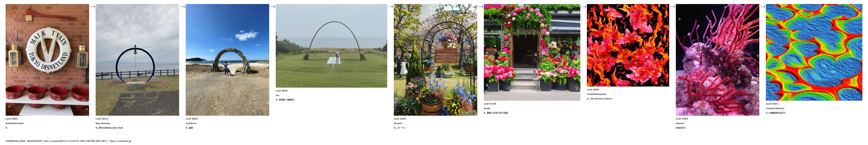Click the arrow before the blossom inferno image
The image size is (868, 145).
584,6
